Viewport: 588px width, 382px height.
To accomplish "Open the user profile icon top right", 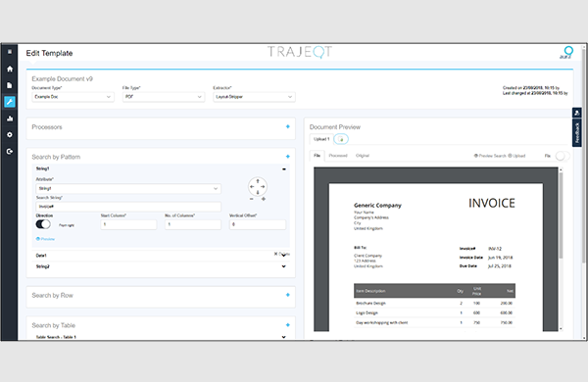I will 567,52.
